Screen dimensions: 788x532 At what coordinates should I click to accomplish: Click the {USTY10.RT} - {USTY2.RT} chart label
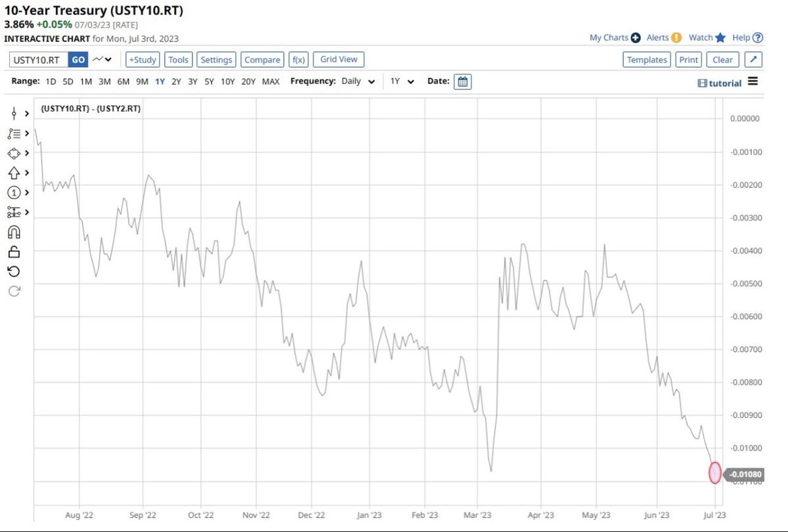click(91, 108)
